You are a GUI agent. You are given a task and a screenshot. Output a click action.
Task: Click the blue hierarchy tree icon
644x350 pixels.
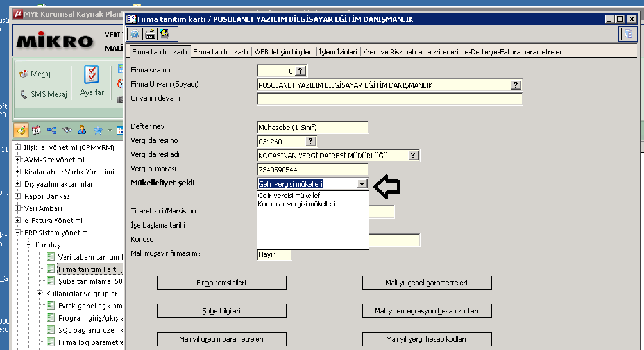pos(52,131)
